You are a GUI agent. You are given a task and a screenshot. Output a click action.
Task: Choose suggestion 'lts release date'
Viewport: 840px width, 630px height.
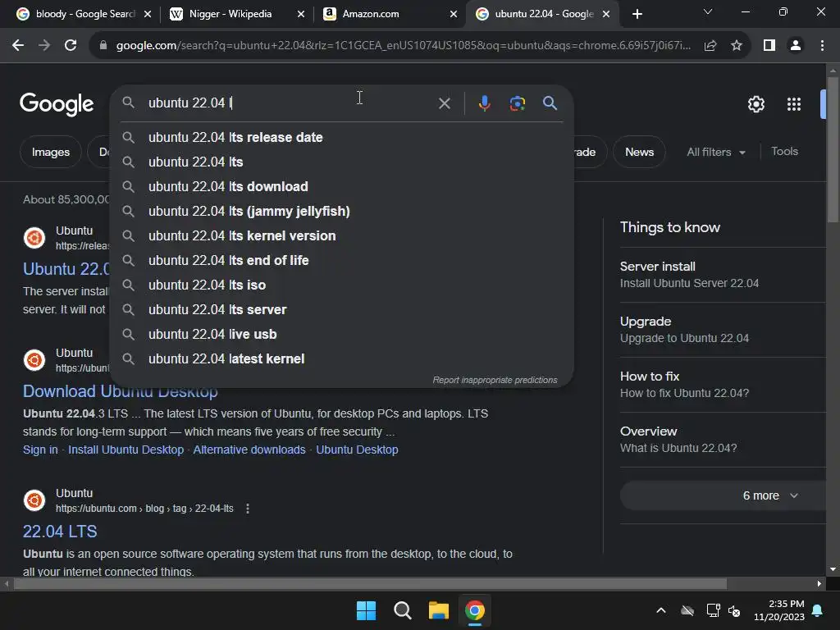(x=341, y=138)
